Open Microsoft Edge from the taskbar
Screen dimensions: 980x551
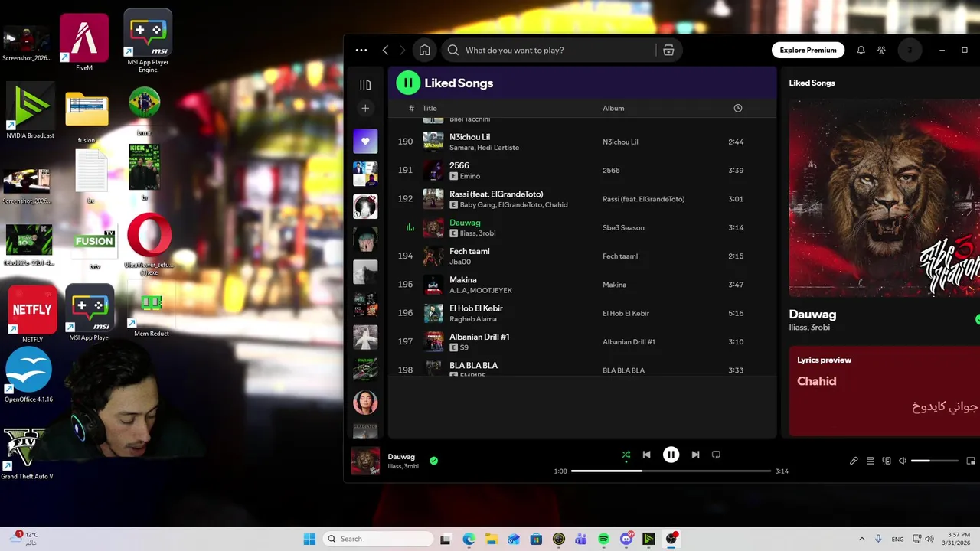click(469, 539)
